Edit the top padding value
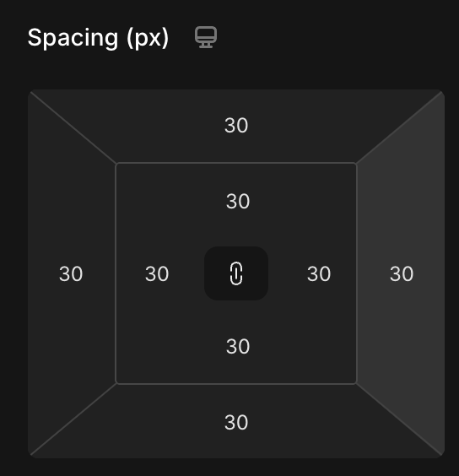The height and width of the screenshot is (476, 459). pyautogui.click(x=238, y=201)
